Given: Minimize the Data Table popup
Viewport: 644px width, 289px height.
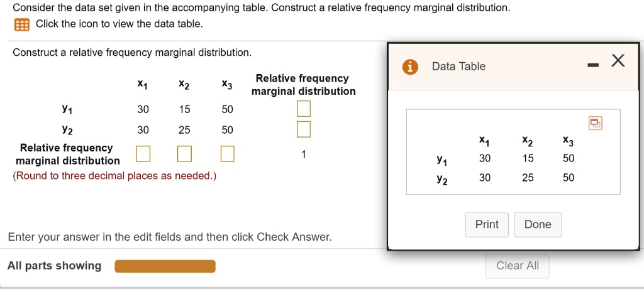Looking at the screenshot, I should point(592,65).
